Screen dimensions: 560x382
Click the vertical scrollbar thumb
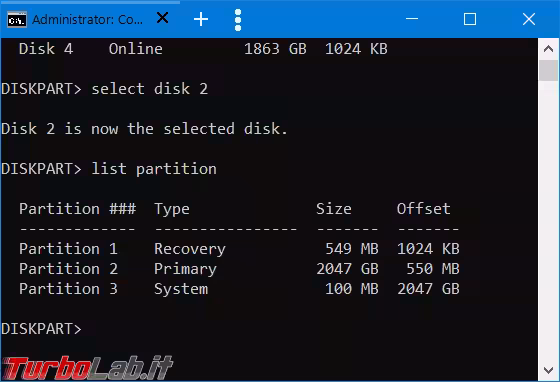548,70
